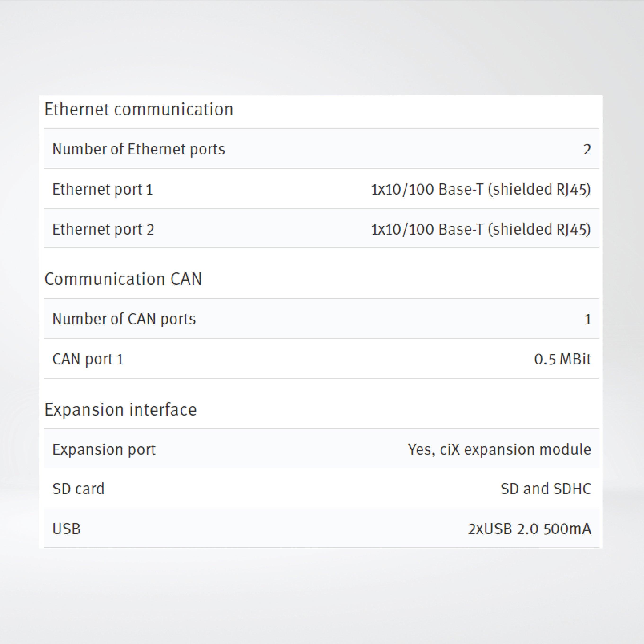Select the Ethernet port 2 label
The height and width of the screenshot is (644, 644).
pos(103,229)
